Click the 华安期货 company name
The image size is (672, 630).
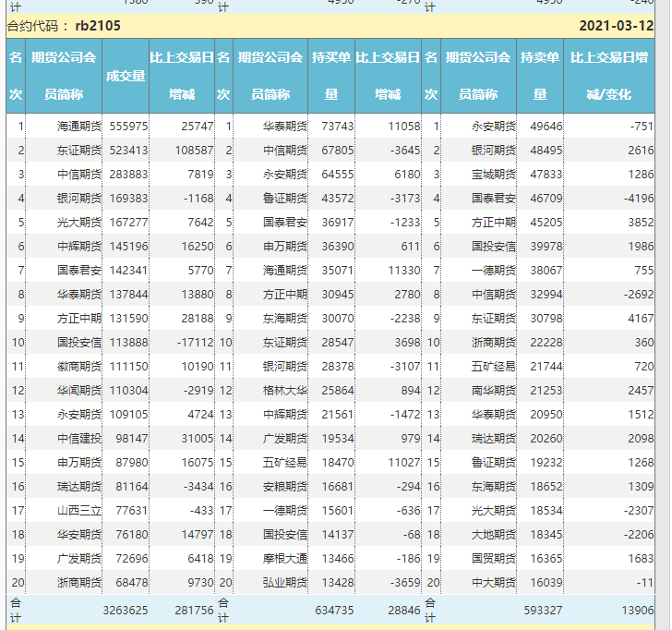click(79, 534)
